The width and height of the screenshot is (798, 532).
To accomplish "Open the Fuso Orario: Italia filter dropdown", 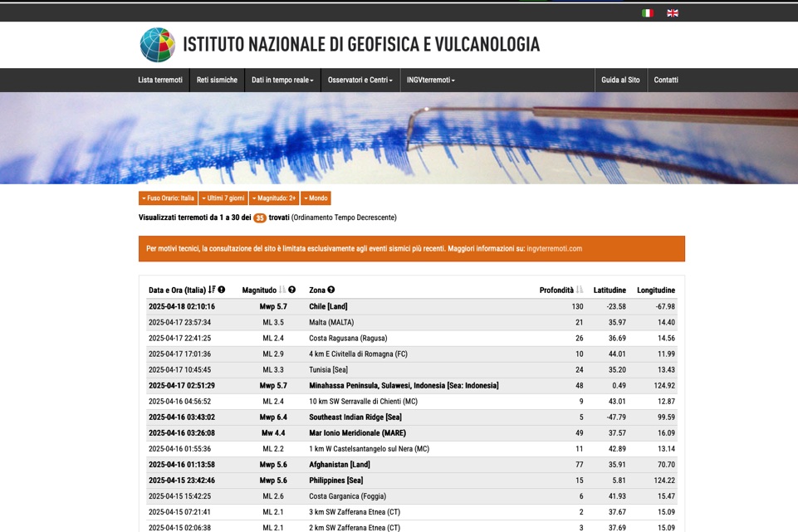I will coord(169,198).
